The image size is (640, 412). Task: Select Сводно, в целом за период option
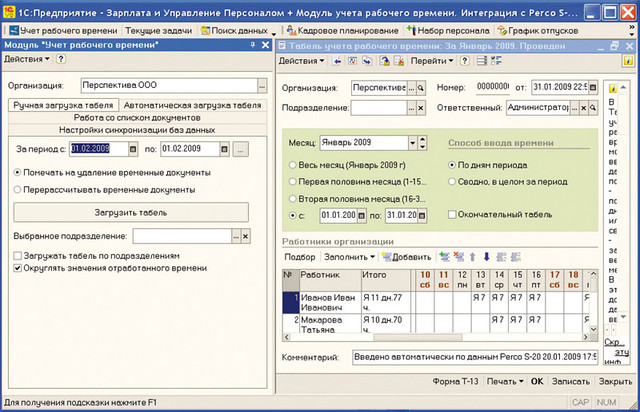(x=452, y=182)
